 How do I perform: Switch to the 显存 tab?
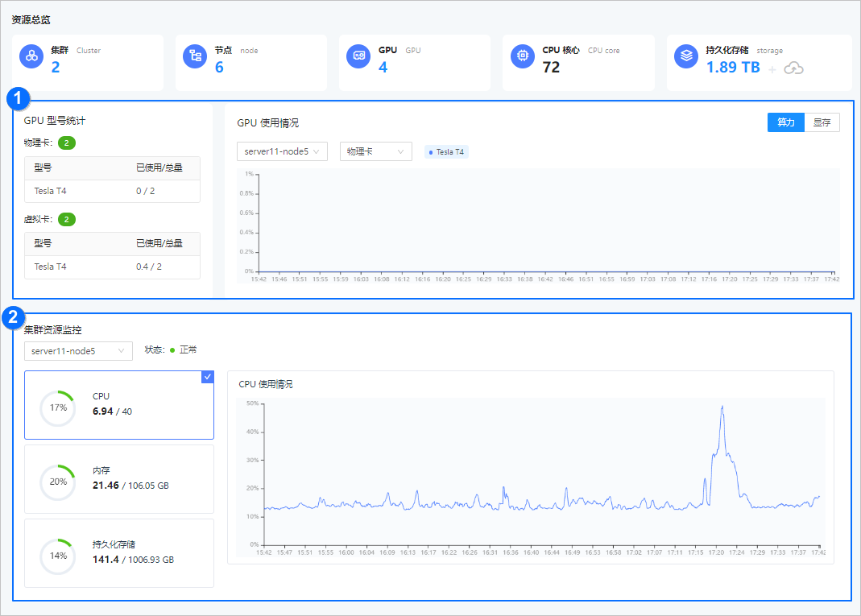tap(822, 122)
